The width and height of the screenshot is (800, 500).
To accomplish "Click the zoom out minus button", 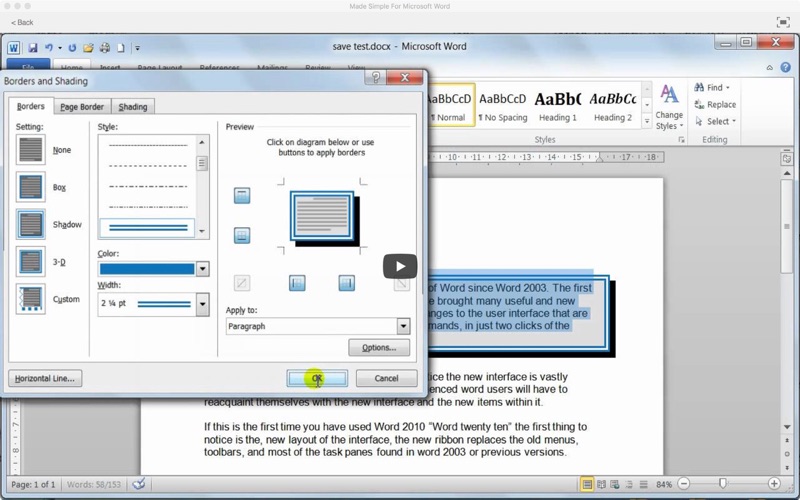I will coord(684,484).
